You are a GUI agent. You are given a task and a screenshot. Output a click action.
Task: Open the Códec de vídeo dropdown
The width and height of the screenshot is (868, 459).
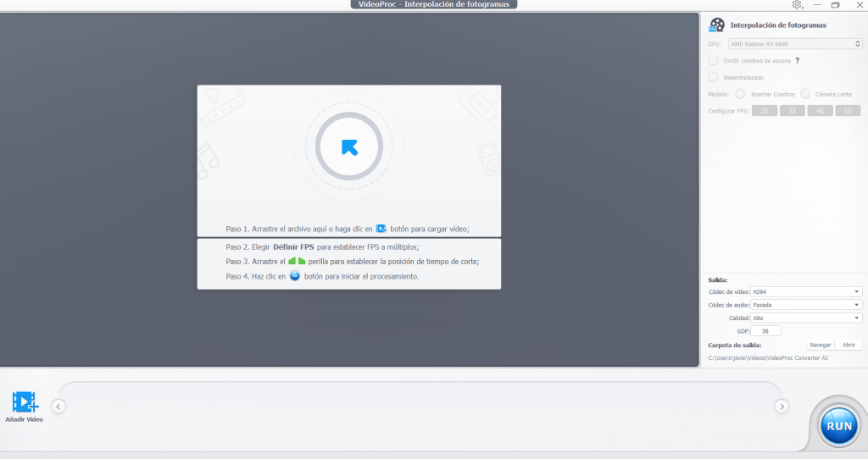point(806,291)
